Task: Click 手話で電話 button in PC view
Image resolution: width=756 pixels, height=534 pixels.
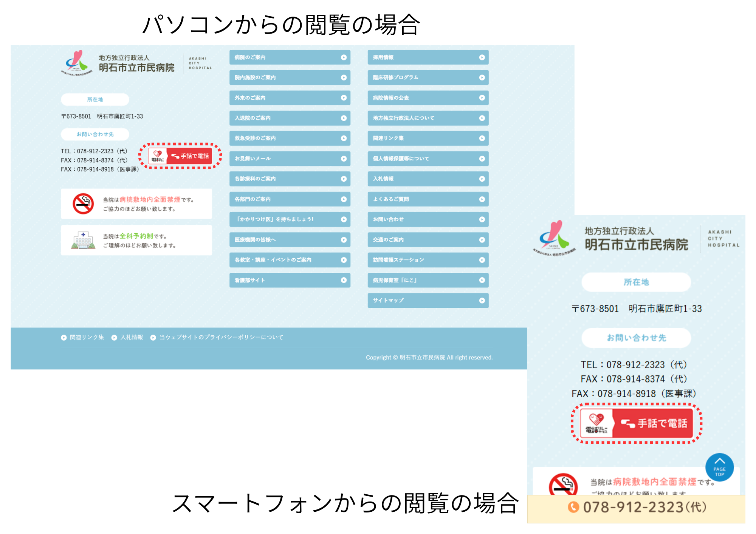Action: coord(180,156)
